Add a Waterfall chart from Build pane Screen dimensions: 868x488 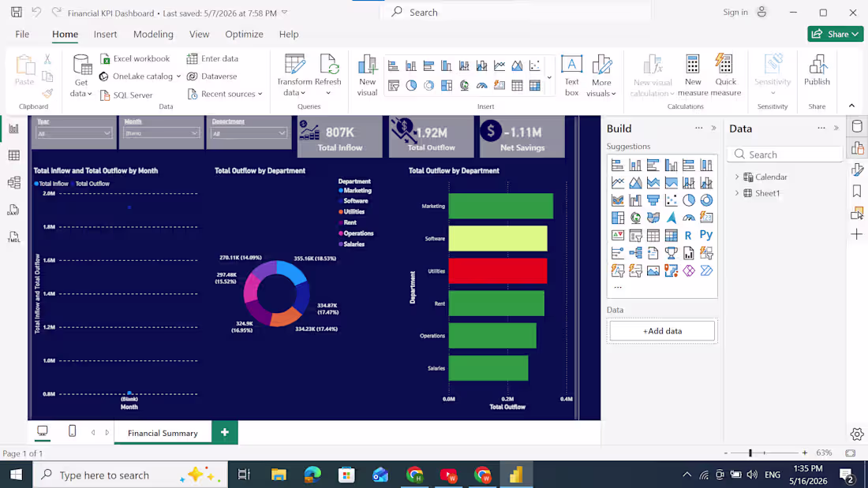pos(635,200)
